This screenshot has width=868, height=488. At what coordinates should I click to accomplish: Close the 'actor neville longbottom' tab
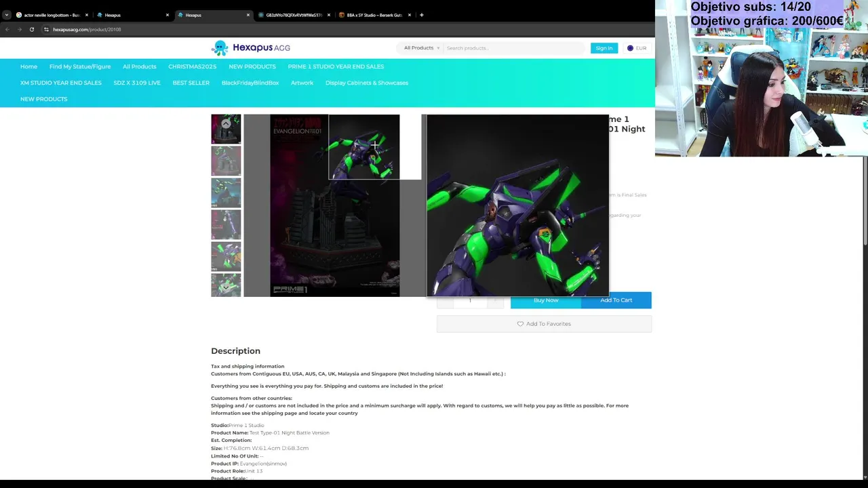point(87,15)
